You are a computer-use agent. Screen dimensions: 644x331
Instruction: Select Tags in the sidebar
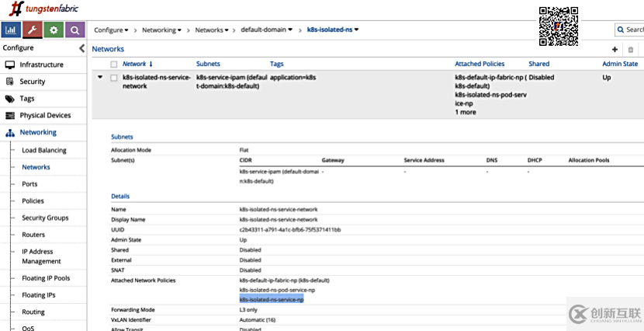coord(27,99)
